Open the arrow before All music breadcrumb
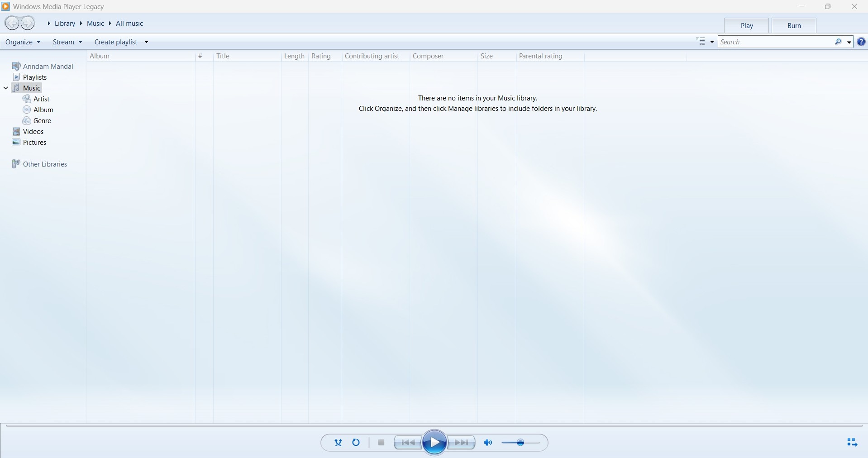 [110, 24]
